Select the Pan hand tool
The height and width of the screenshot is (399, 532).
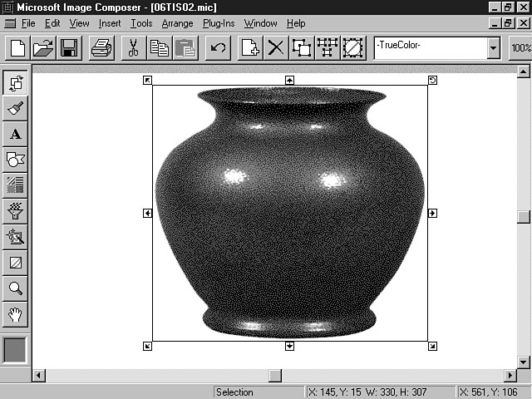coord(16,314)
